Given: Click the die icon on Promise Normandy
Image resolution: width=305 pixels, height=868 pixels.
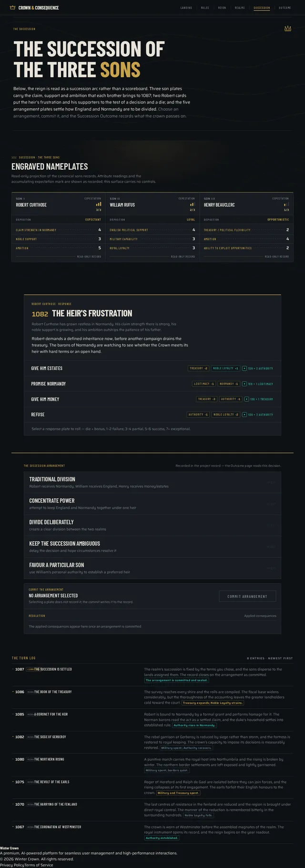Looking at the screenshot, I should click(x=244, y=384).
